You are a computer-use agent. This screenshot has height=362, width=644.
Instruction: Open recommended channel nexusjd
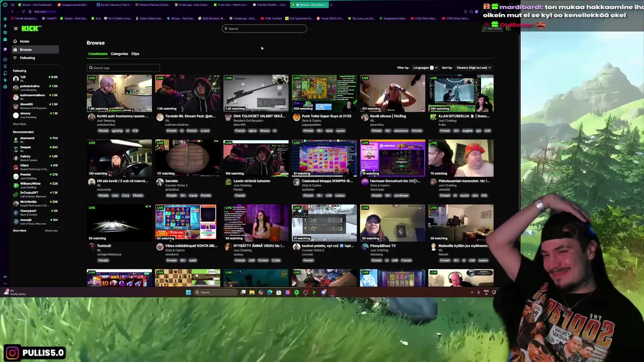(35, 221)
